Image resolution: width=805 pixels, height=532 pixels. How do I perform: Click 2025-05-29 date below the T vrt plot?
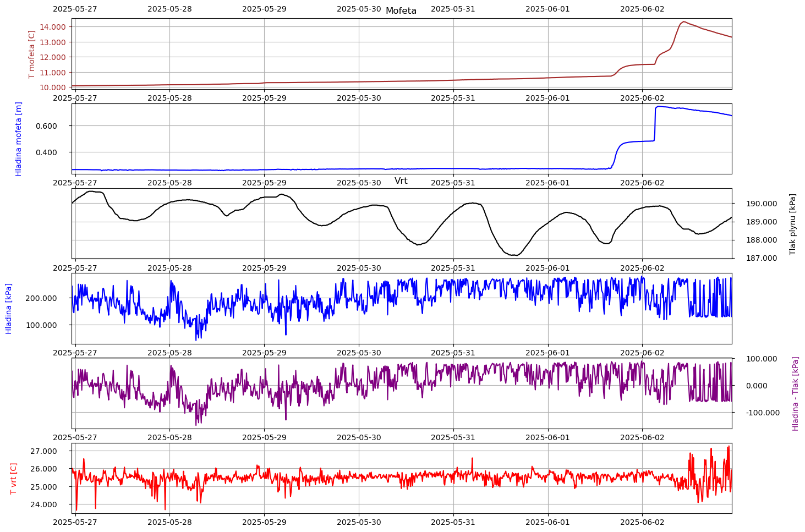pos(264,523)
